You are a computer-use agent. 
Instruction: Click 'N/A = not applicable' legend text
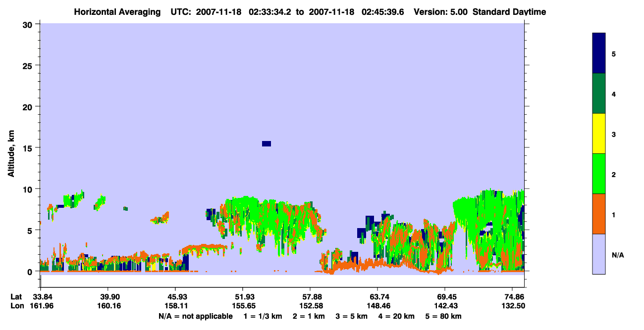click(x=195, y=316)
